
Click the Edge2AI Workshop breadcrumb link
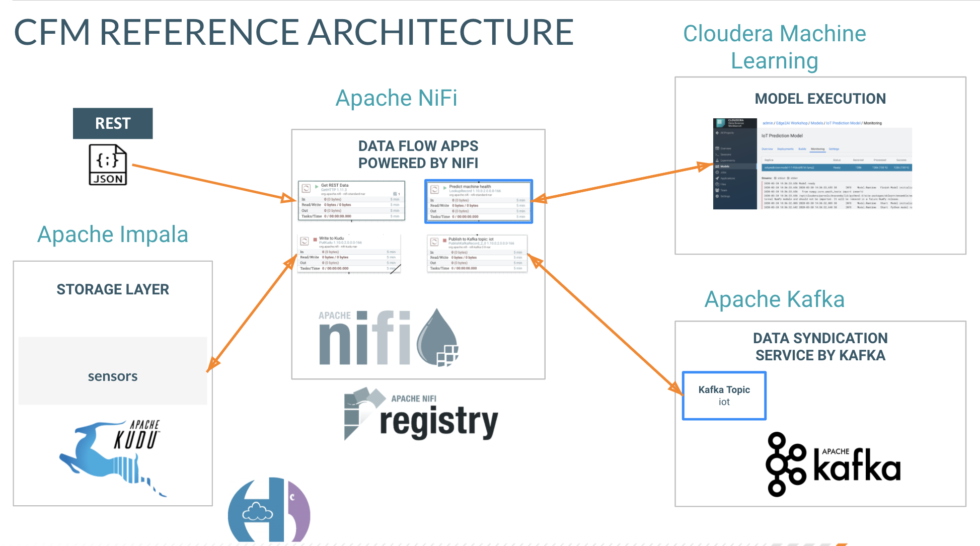point(792,123)
